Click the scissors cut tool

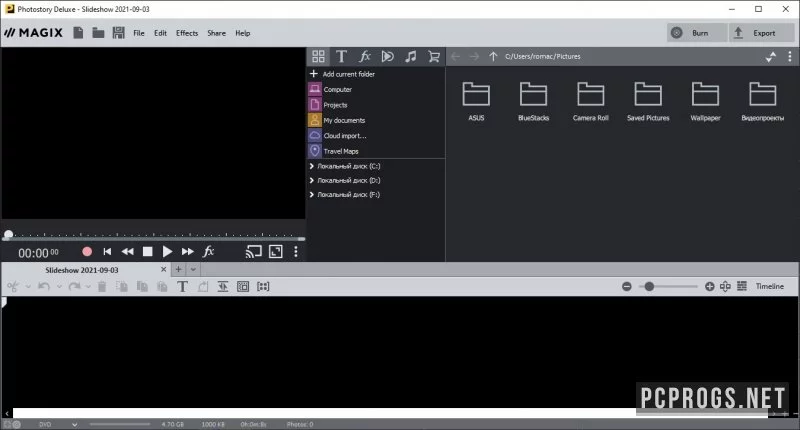coord(13,287)
